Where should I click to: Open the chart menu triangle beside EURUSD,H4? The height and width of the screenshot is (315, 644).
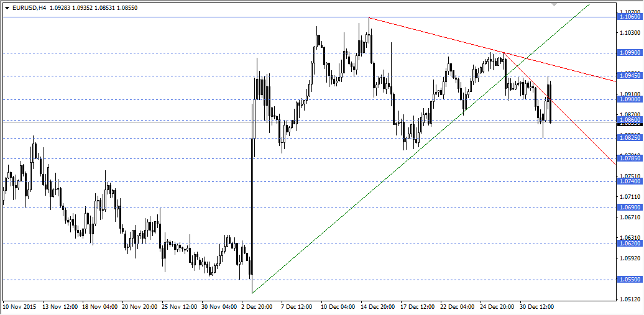tap(7, 8)
